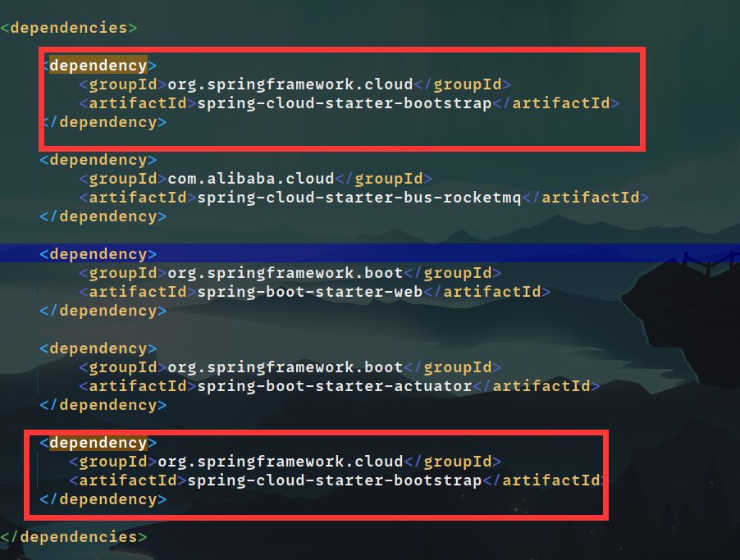Click groupId value above spring-boot-starter-actuator
Viewport: 740px width, 560px height.
pyautogui.click(x=285, y=367)
